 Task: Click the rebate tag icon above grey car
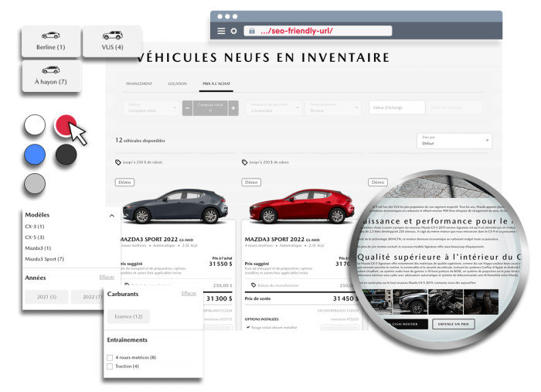click(118, 162)
